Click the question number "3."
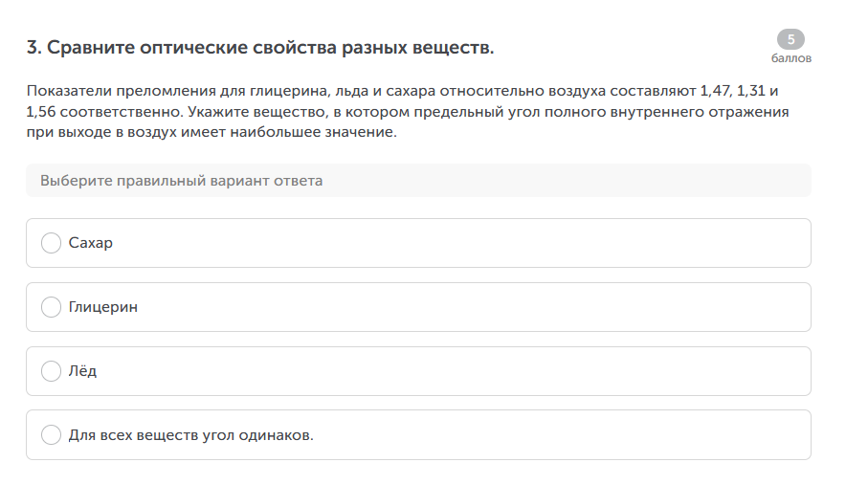 34,48
